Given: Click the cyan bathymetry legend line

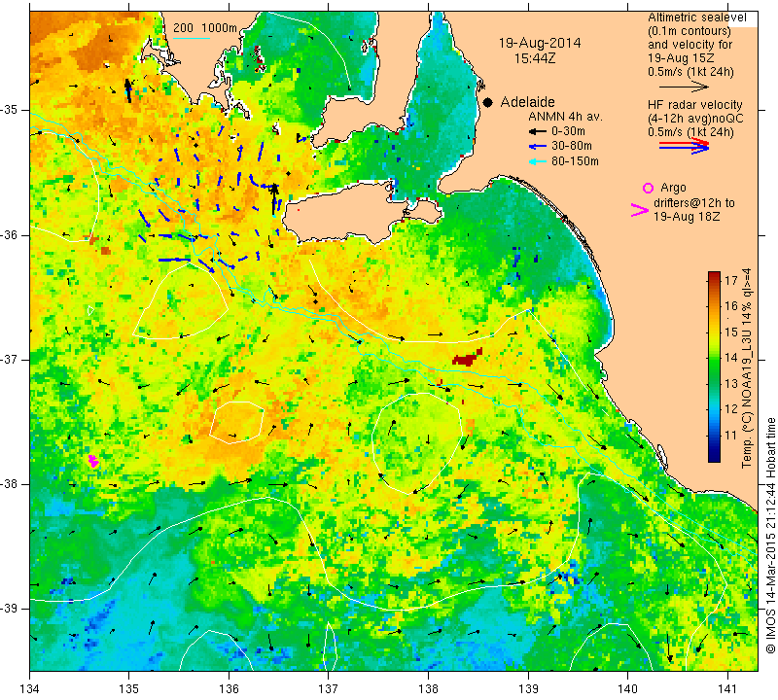Looking at the screenshot, I should [x=192, y=38].
